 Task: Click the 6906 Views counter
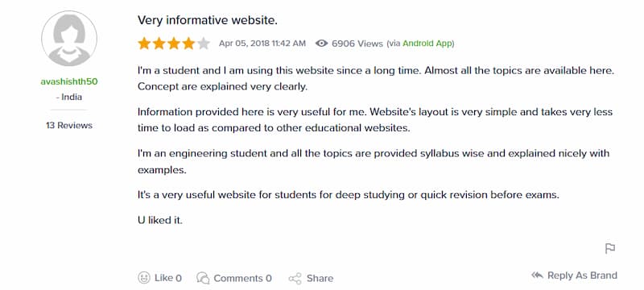pyautogui.click(x=357, y=43)
